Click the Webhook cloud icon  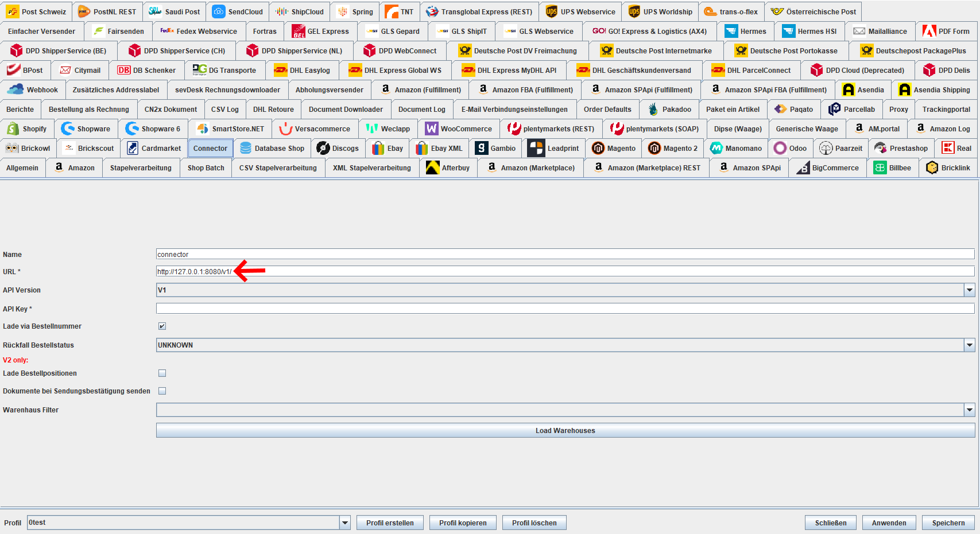point(16,89)
